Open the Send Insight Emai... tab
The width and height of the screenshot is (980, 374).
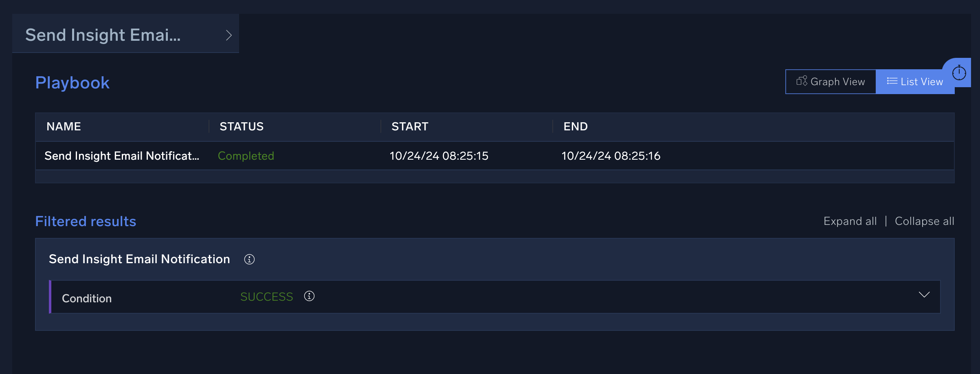pos(103,35)
